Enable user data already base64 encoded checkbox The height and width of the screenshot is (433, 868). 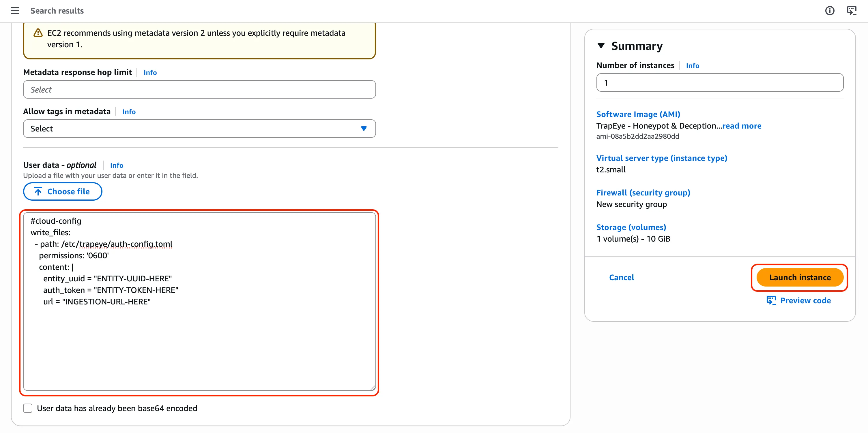(28, 408)
